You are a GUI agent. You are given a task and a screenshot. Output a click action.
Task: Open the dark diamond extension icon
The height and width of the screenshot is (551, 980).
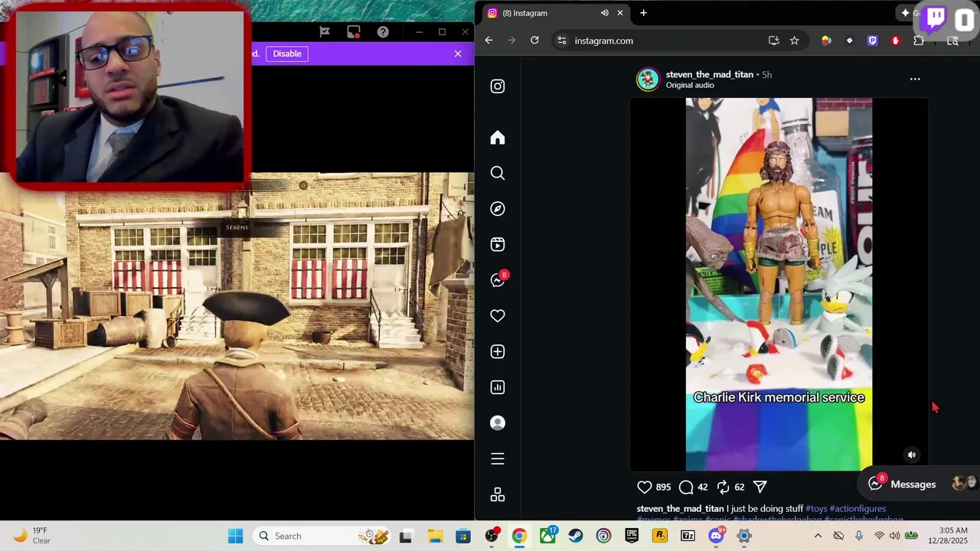[x=849, y=41]
